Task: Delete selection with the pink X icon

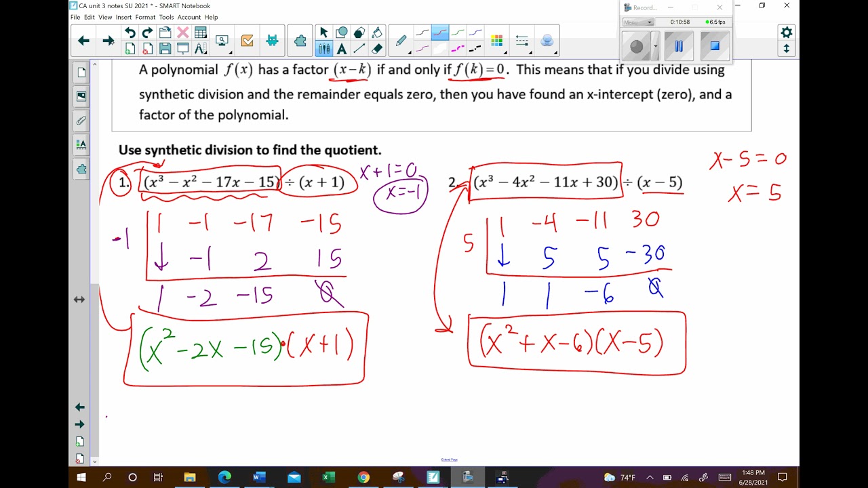Action: click(182, 33)
